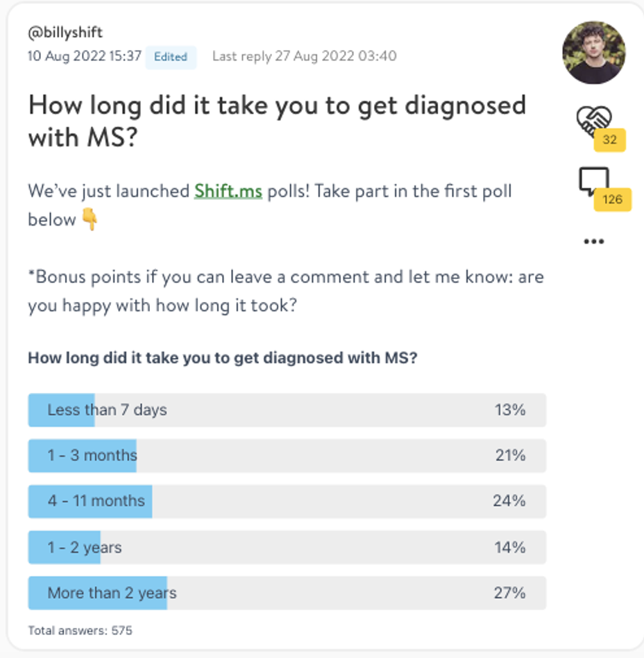Click the @billyshift username
The height and width of the screenshot is (658, 644).
click(65, 33)
